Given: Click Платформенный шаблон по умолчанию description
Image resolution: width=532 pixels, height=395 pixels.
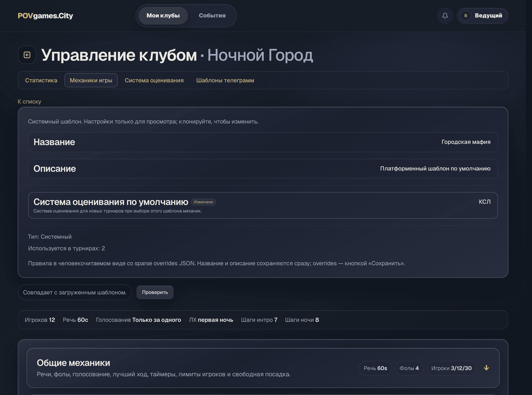Looking at the screenshot, I should [435, 169].
